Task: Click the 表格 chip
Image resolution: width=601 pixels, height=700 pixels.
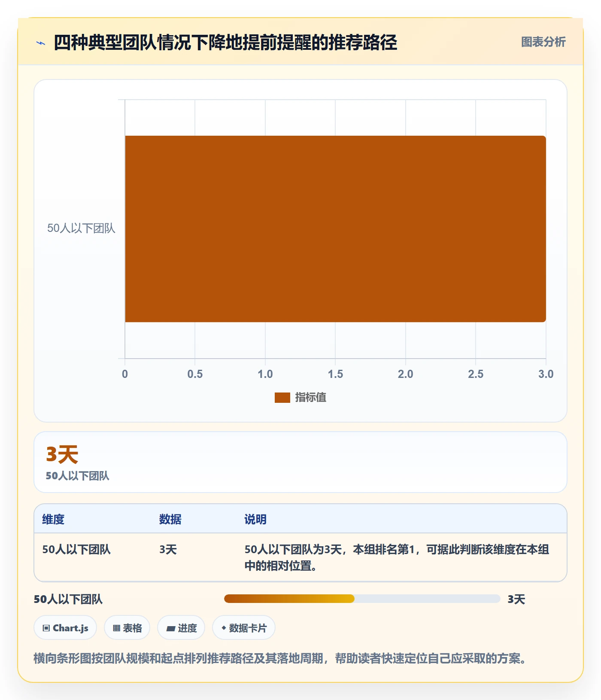Action: point(127,628)
